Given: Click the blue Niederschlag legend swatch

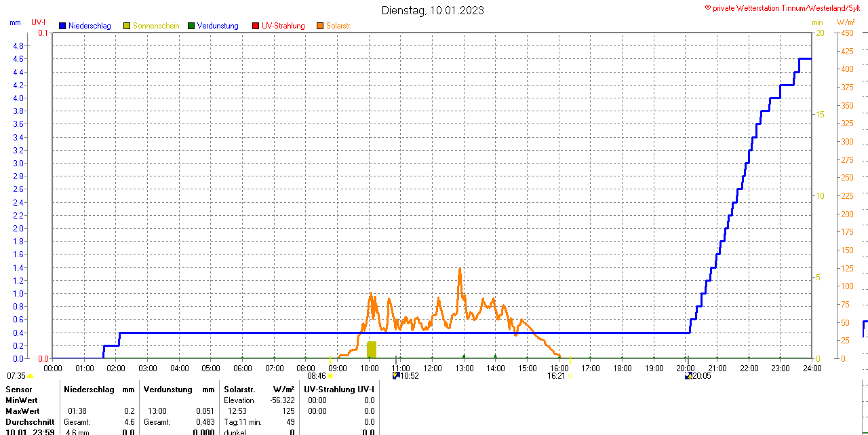Looking at the screenshot, I should pyautogui.click(x=62, y=26).
